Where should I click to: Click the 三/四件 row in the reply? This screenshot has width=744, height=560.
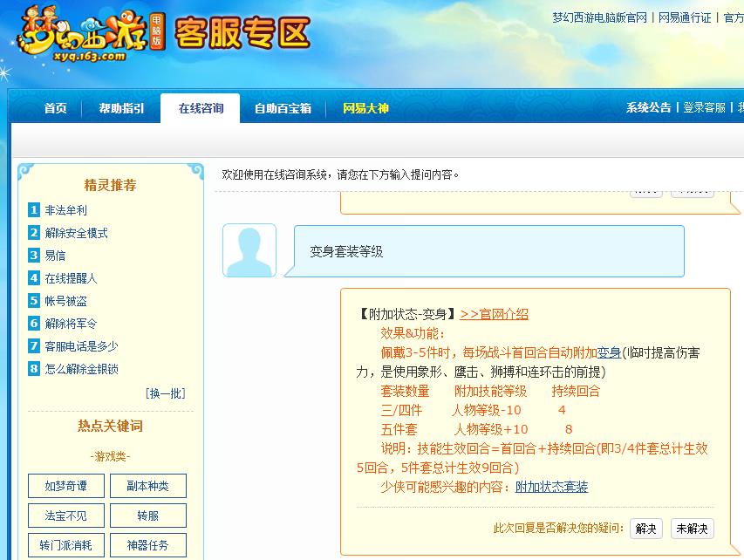[473, 410]
